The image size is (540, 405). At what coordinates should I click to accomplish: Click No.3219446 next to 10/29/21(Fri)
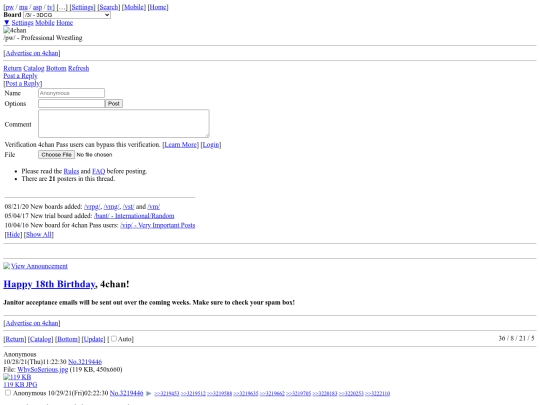tap(126, 393)
